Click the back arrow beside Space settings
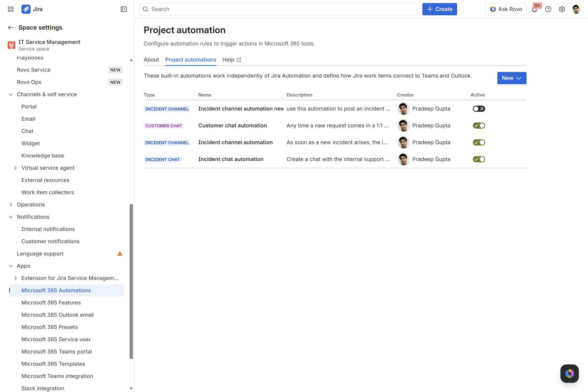 tap(11, 28)
